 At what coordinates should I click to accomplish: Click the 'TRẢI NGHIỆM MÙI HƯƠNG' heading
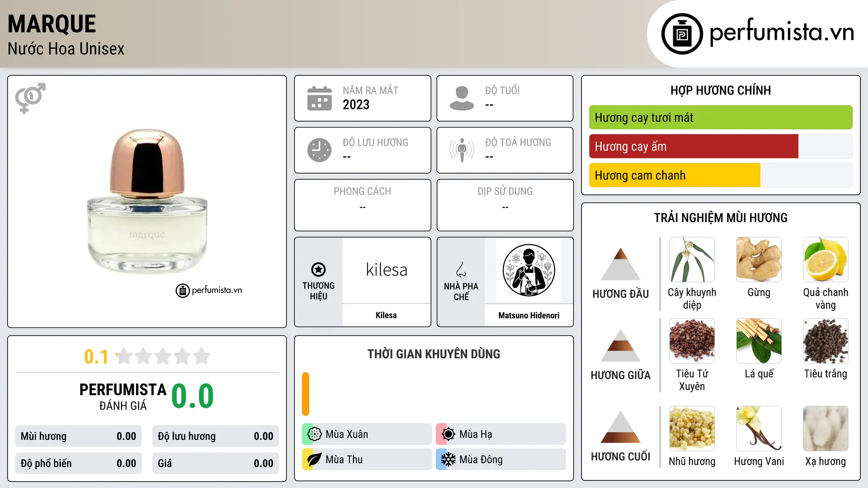721,218
